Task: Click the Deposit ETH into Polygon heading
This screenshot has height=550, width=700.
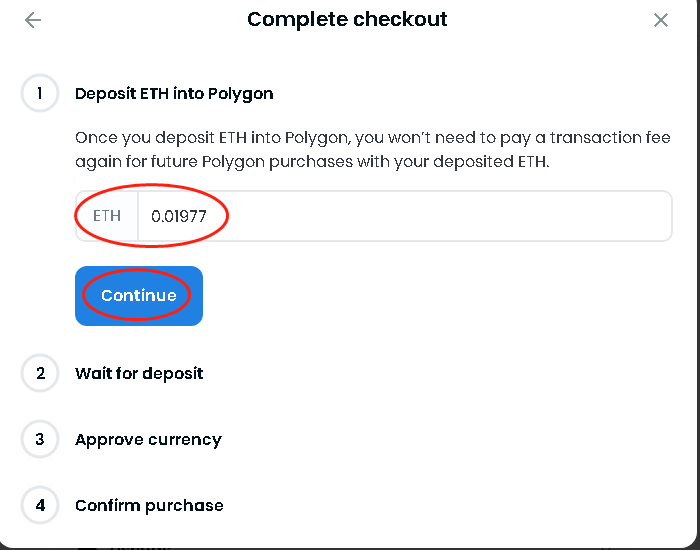Action: (x=174, y=94)
